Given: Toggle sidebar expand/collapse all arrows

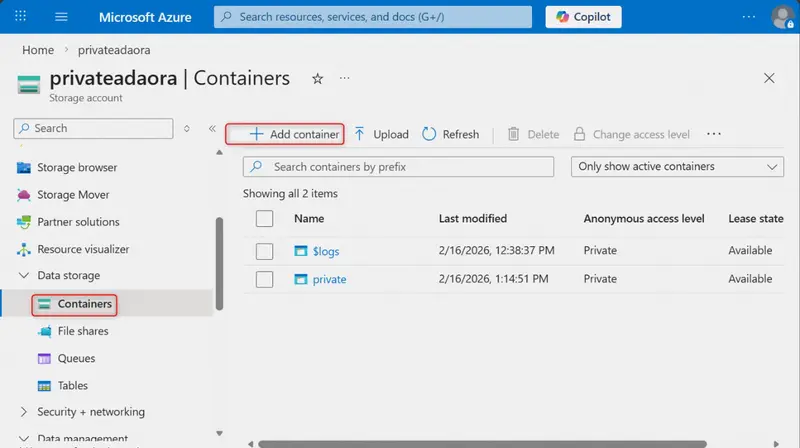Looking at the screenshot, I should (x=187, y=129).
